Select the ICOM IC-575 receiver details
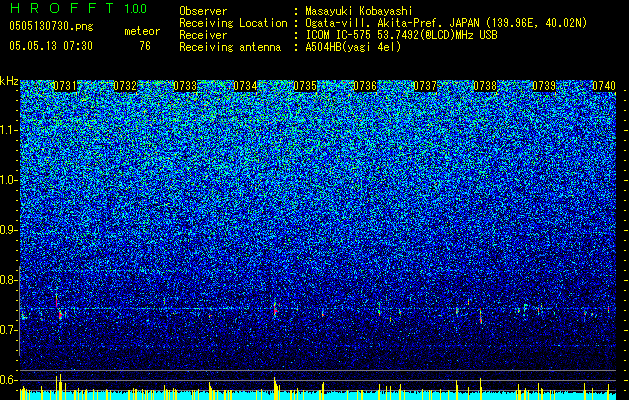This screenshot has width=629, height=400. [401, 35]
